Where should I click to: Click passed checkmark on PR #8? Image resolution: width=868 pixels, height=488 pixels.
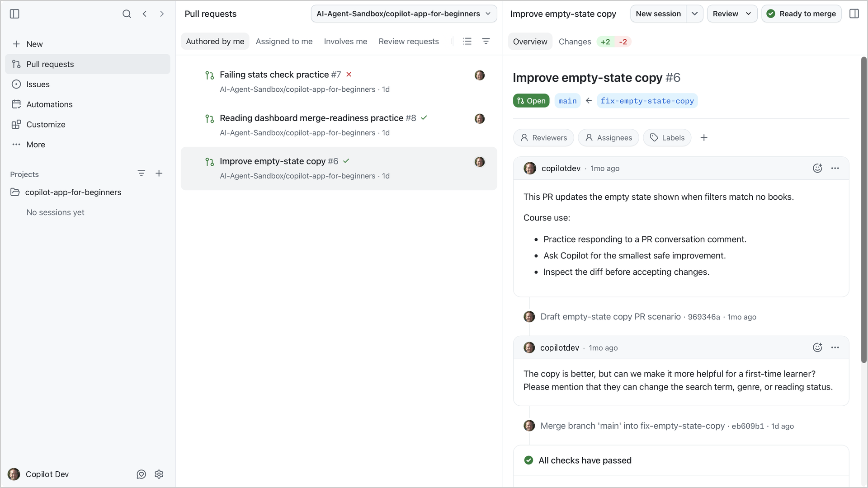[x=424, y=118]
